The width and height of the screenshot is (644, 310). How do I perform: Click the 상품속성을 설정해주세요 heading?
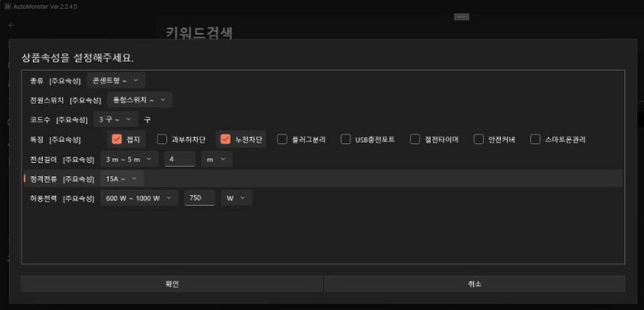tap(78, 58)
